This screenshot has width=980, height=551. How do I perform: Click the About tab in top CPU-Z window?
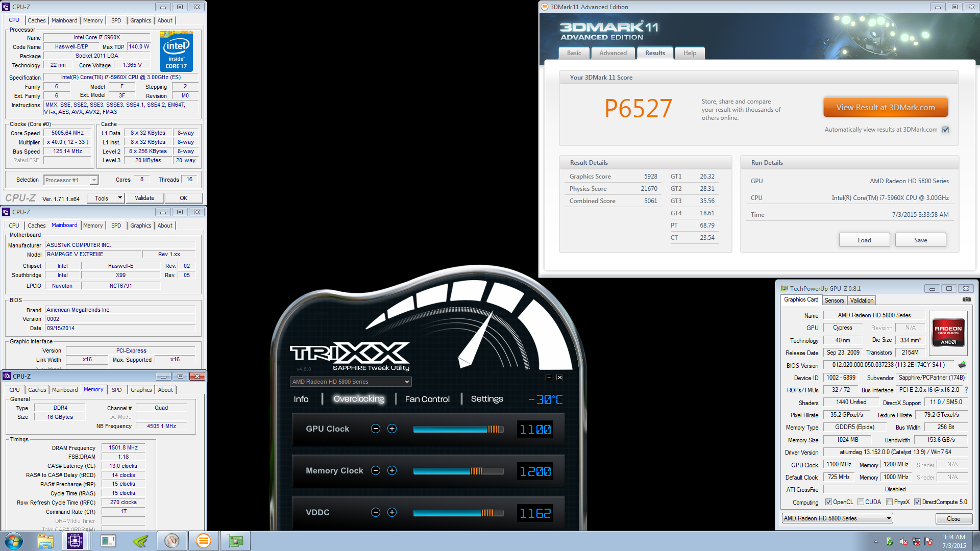tap(165, 20)
